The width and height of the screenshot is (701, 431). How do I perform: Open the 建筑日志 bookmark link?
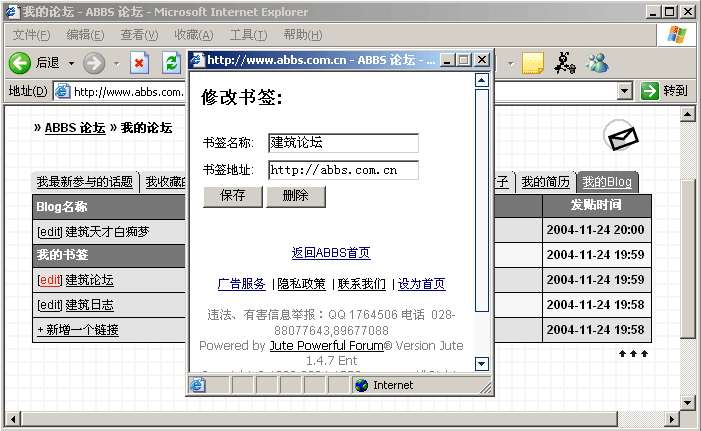tap(89, 305)
